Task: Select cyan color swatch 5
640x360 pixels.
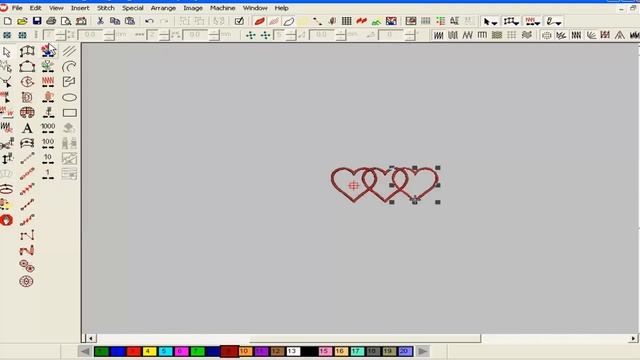Action: pyautogui.click(x=165, y=351)
